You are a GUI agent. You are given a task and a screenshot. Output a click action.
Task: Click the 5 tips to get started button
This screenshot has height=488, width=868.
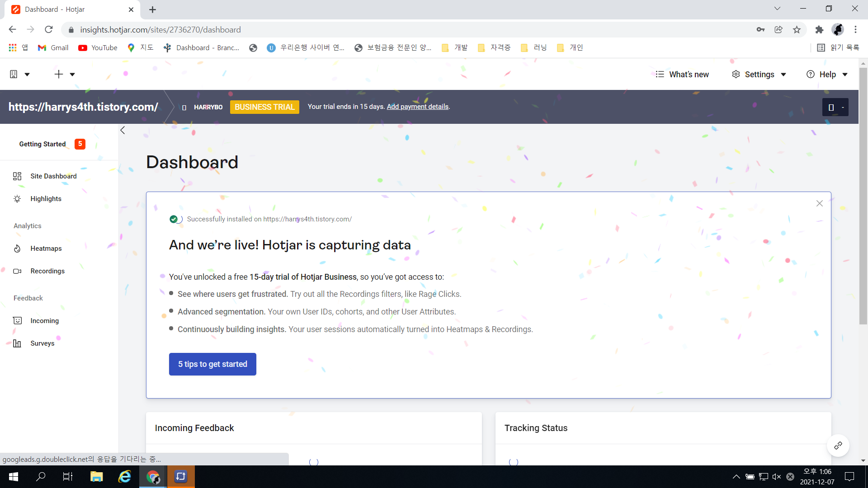(212, 364)
